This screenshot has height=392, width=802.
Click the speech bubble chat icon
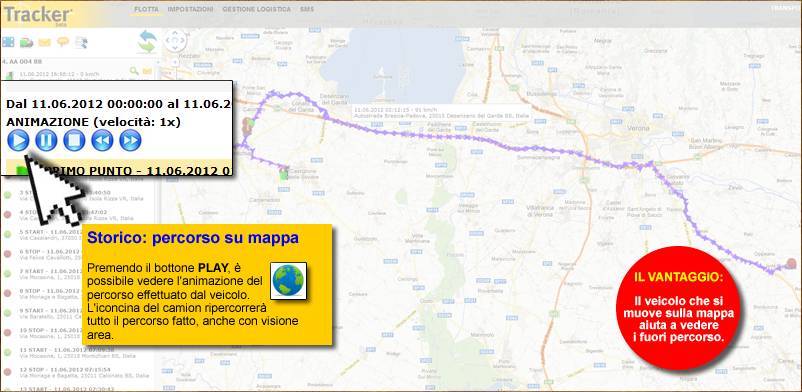63,42
